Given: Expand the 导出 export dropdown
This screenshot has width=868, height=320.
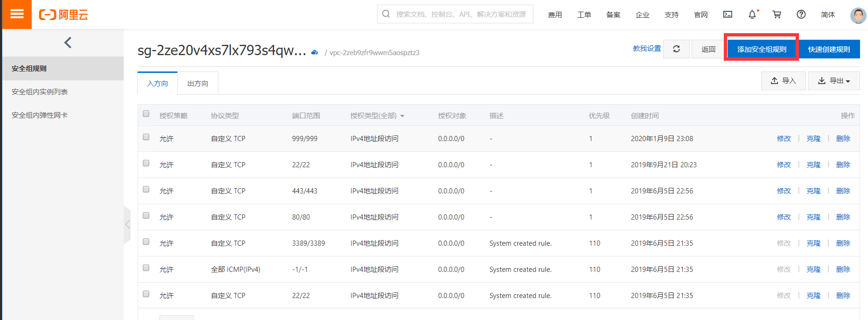Looking at the screenshot, I should click(x=834, y=81).
